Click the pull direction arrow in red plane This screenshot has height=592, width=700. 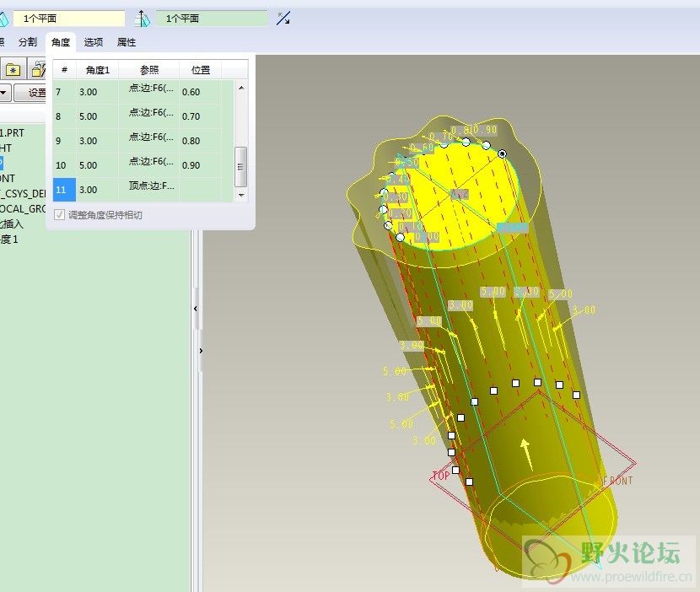[x=526, y=452]
